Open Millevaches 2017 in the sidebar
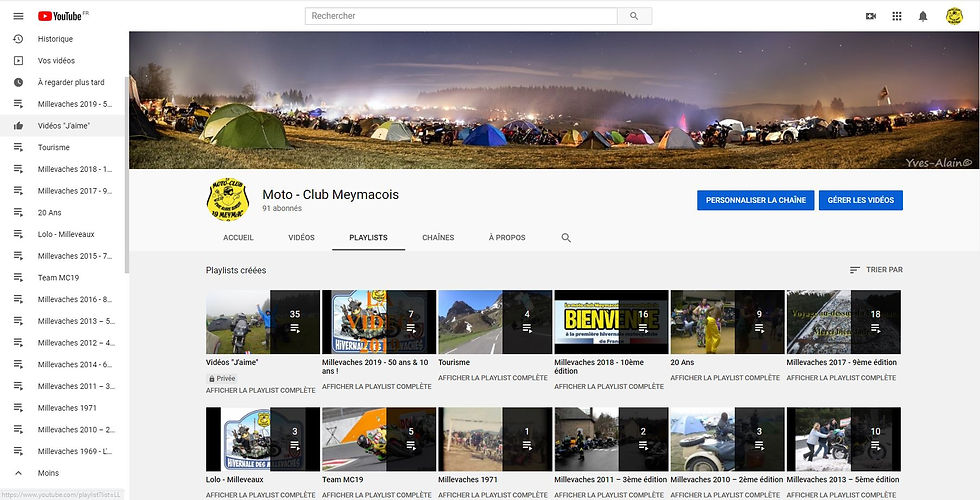The height and width of the screenshot is (500, 980). click(62, 191)
